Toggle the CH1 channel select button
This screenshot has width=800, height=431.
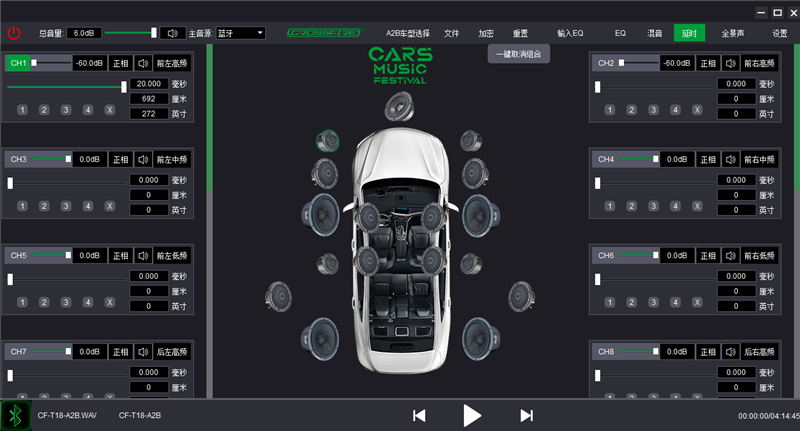(x=18, y=63)
